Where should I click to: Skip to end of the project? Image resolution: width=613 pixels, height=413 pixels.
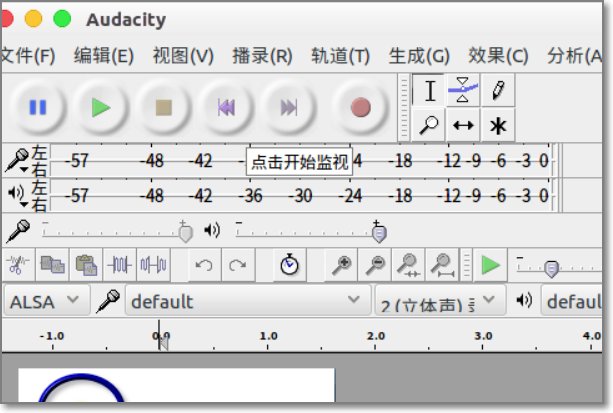coord(289,107)
